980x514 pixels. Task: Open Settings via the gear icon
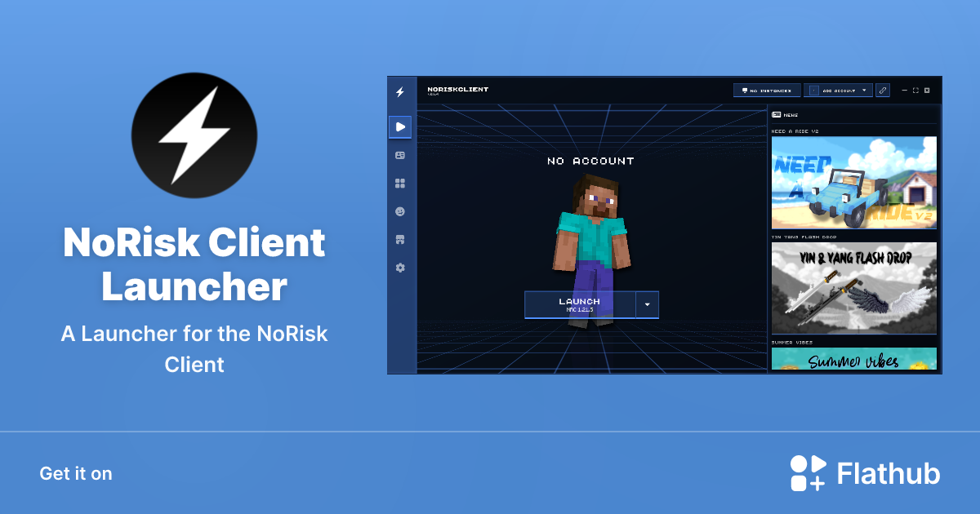[x=400, y=268]
